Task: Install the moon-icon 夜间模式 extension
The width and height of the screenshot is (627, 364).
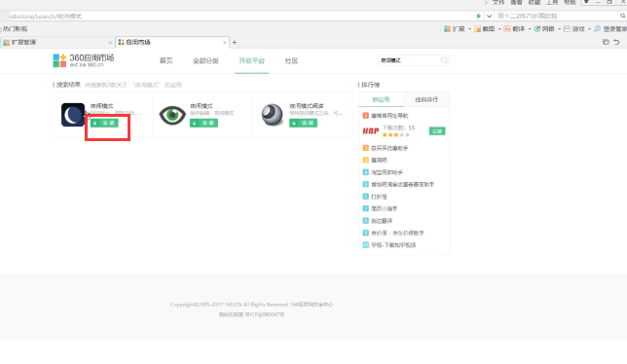Action: tap(104, 123)
